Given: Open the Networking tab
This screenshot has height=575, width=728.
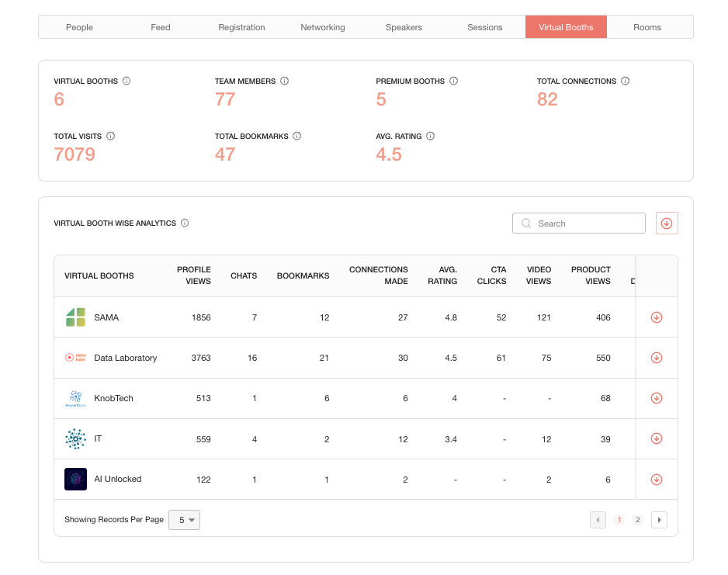Looking at the screenshot, I should [x=323, y=27].
